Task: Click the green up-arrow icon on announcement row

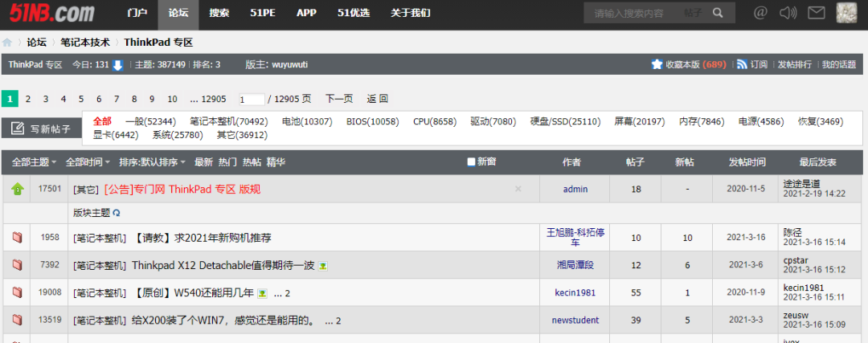Action: [x=18, y=190]
